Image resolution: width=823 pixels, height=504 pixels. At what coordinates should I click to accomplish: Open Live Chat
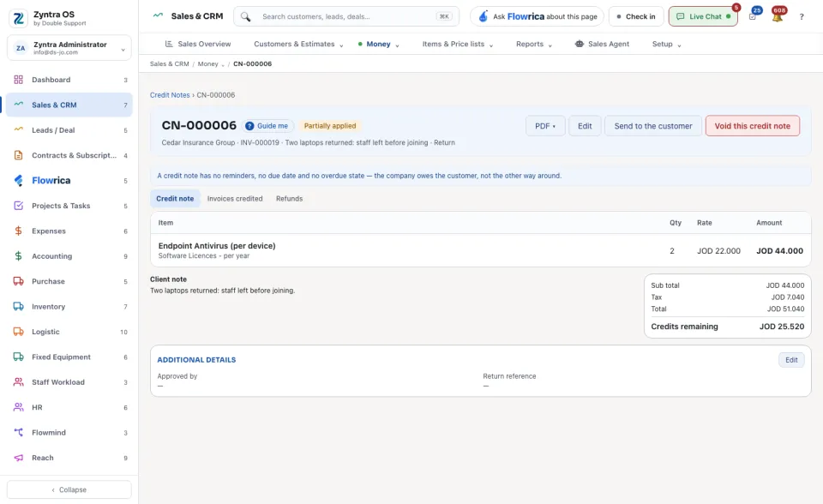click(703, 16)
